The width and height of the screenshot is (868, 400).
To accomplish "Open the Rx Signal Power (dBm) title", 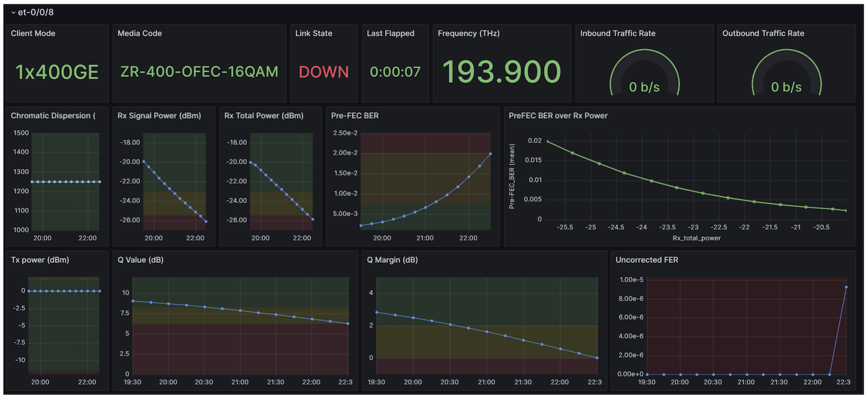I will tap(159, 115).
